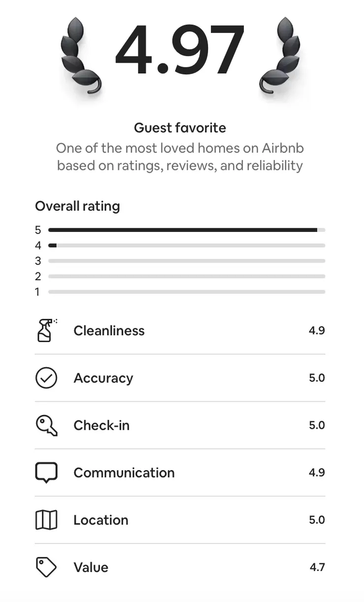The image size is (364, 602).
Task: Click the Communication category label
Action: (x=124, y=473)
